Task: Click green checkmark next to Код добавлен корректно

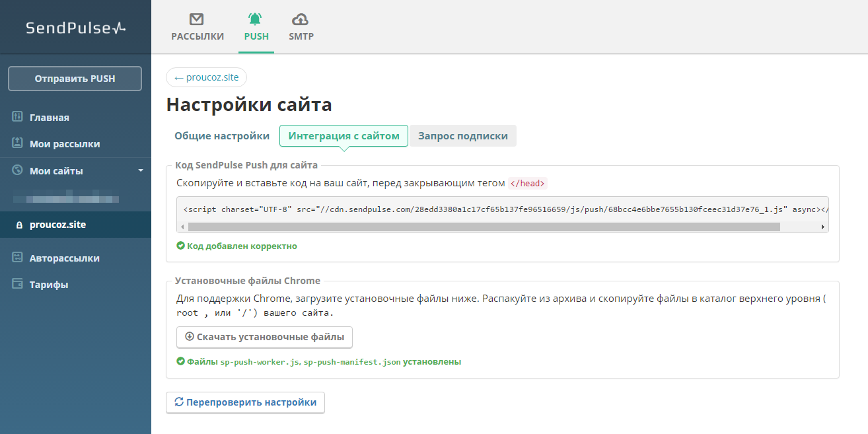Action: point(180,246)
